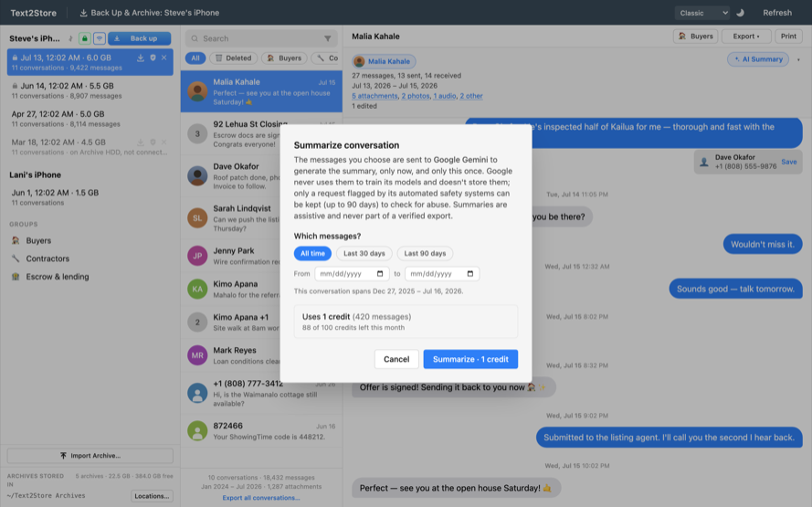Click Summarize · 1 credit button
This screenshot has height=507, width=812.
(x=470, y=359)
